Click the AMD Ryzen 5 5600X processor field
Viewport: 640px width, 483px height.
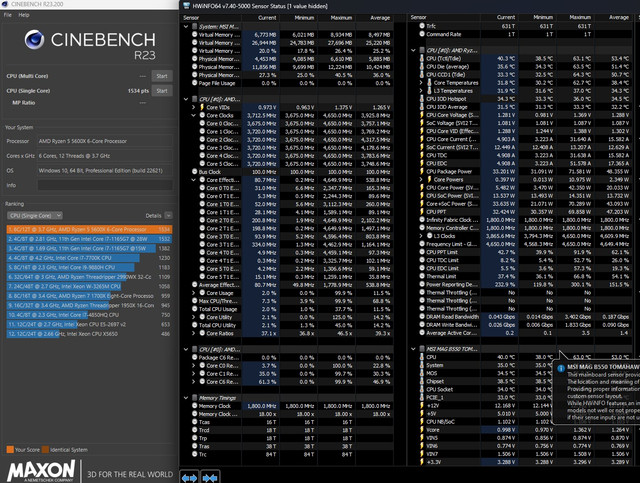pos(105,141)
